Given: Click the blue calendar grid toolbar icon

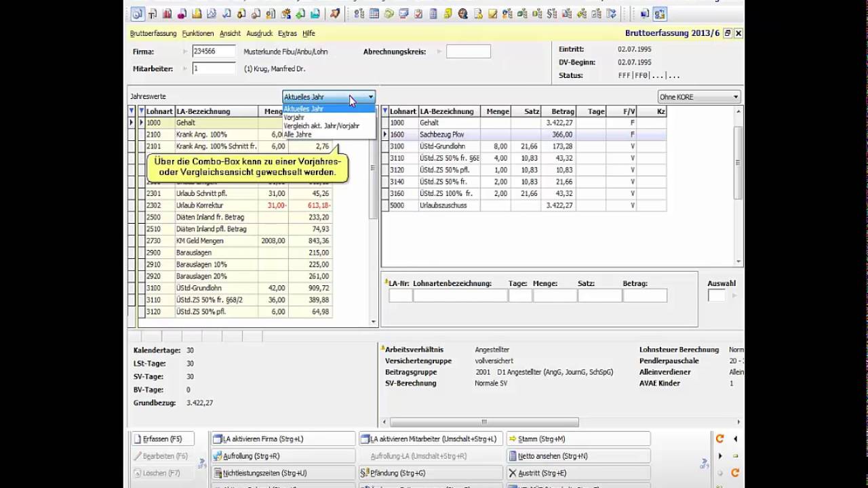Looking at the screenshot, I should click(374, 14).
